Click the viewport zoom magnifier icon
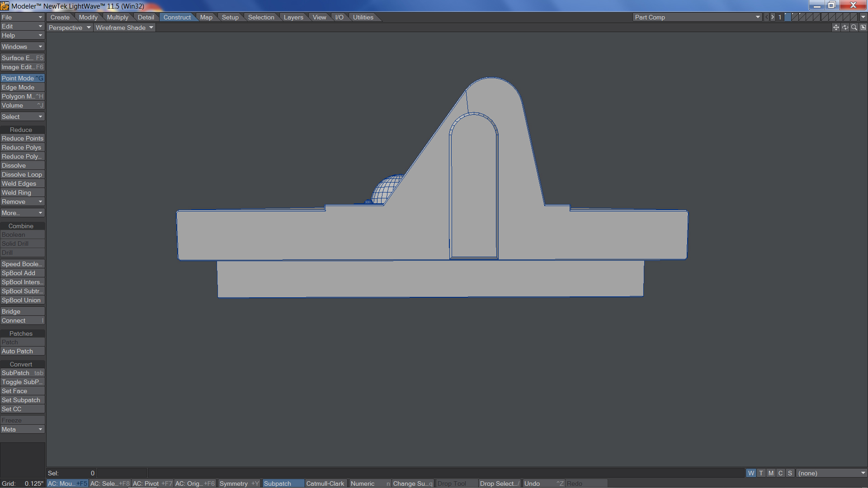The image size is (868, 488). pyautogui.click(x=854, y=28)
